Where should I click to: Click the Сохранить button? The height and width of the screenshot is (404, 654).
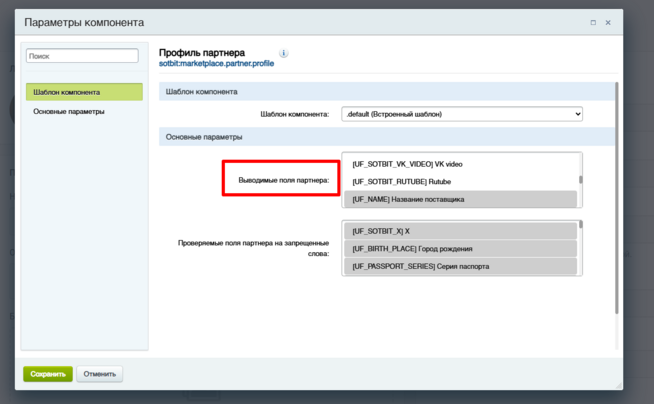(48, 374)
